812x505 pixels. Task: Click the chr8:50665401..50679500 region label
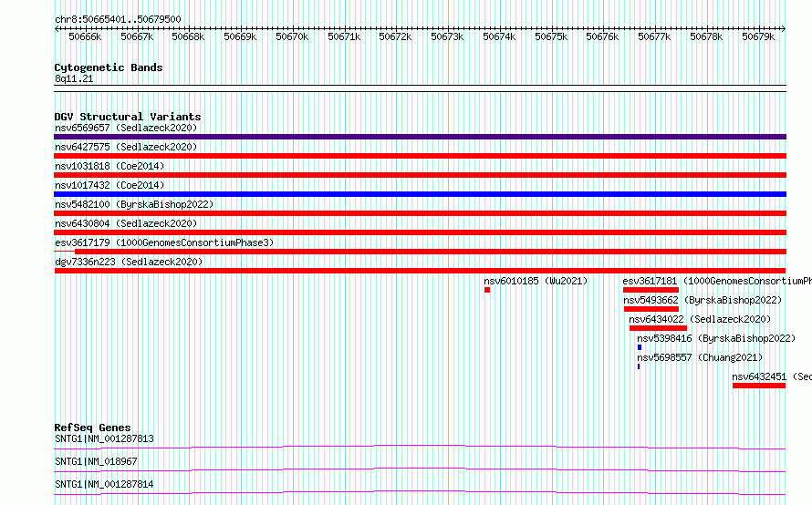pos(118,19)
